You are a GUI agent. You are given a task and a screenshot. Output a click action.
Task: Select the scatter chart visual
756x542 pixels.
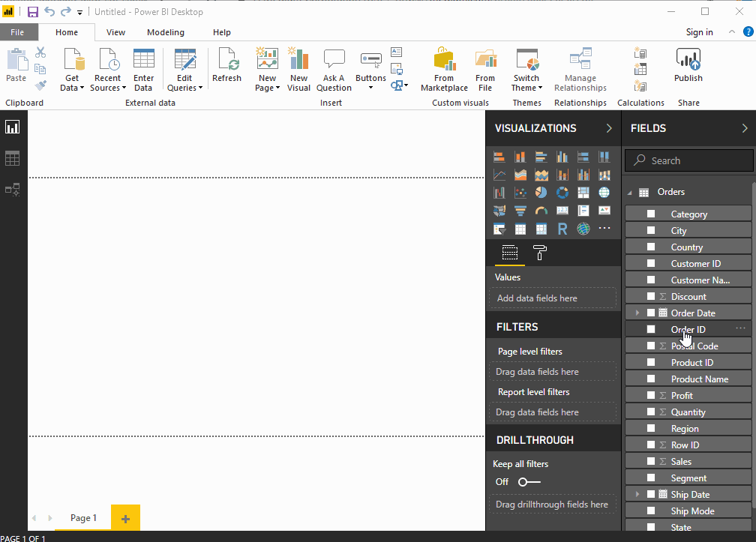(x=520, y=193)
